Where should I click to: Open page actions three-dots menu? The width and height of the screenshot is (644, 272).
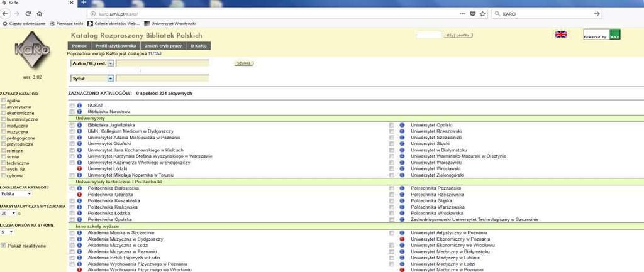pos(462,14)
